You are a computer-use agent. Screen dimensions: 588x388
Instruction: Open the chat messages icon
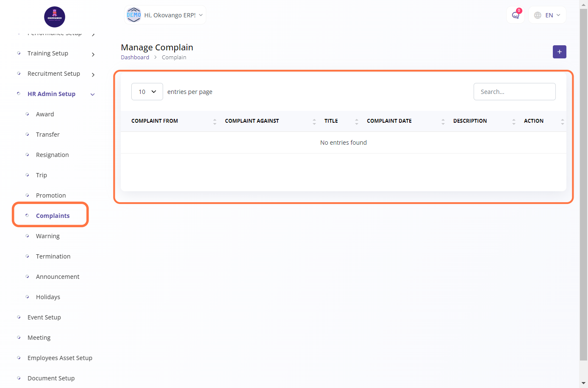tap(516, 15)
